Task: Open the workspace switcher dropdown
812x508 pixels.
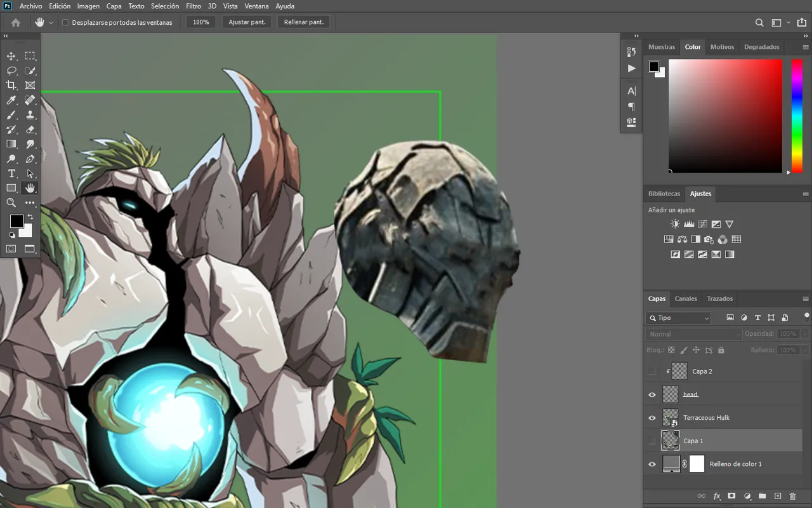Action: click(789, 22)
